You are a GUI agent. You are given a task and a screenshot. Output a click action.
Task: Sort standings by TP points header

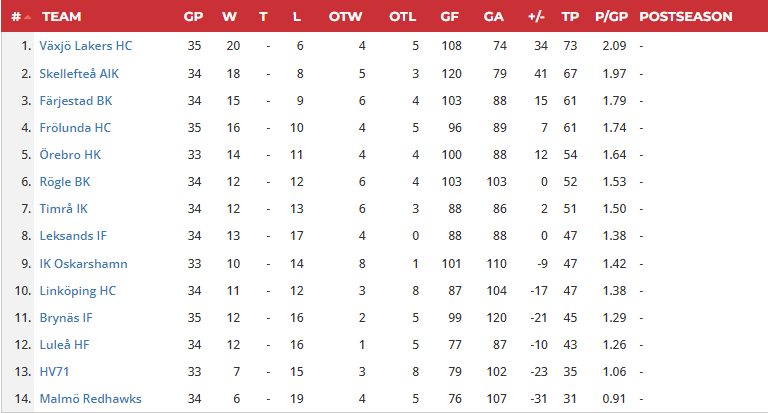tap(570, 17)
